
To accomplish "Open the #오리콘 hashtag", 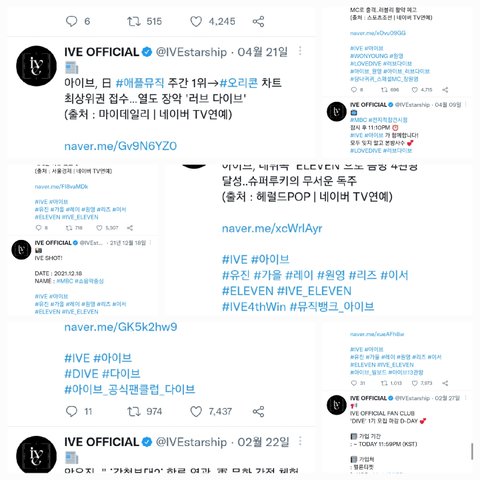I will pos(239,83).
